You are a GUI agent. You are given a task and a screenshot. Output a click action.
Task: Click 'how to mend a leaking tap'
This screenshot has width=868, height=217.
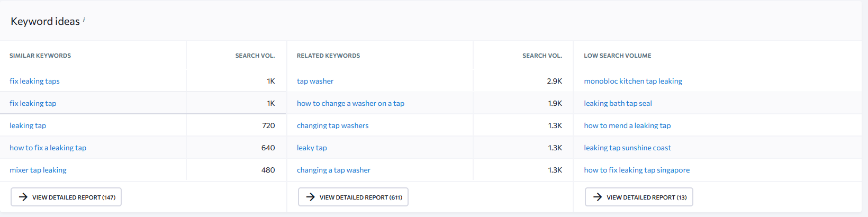tap(627, 125)
